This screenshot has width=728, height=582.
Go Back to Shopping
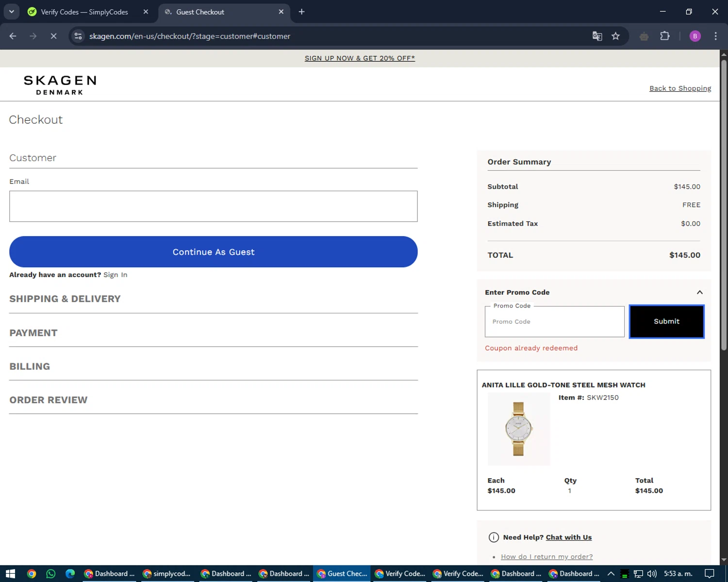(x=680, y=88)
